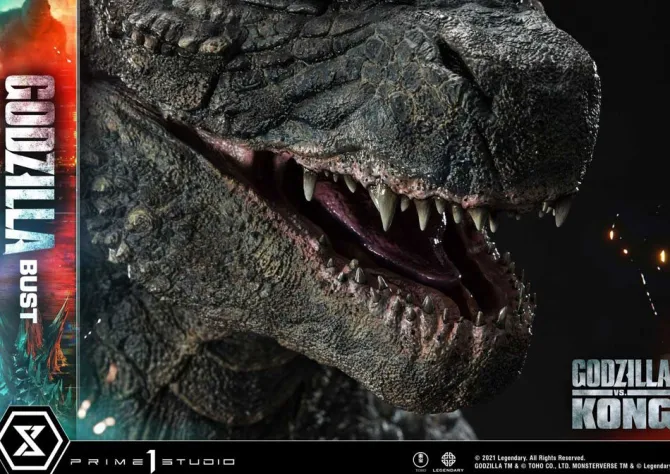Screen dimensions: 670x474
Task: Click the Godzilla vs Kong logo
Action: point(620,393)
